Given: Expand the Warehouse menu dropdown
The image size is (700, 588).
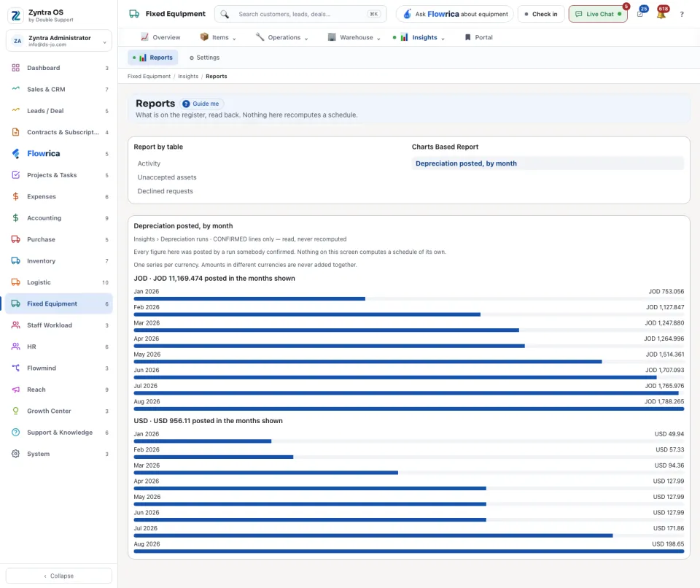Looking at the screenshot, I should (354, 37).
